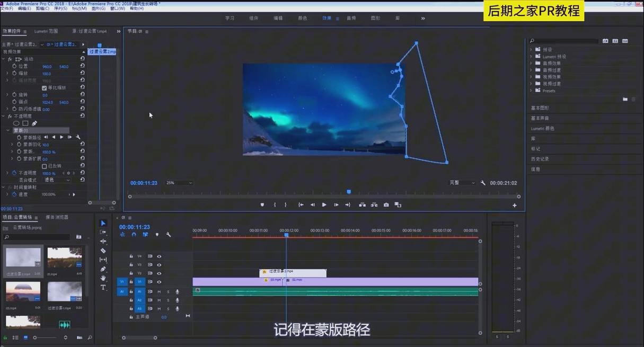
Task: Uncheck the uniform scale checkbox
Action: pyautogui.click(x=44, y=88)
